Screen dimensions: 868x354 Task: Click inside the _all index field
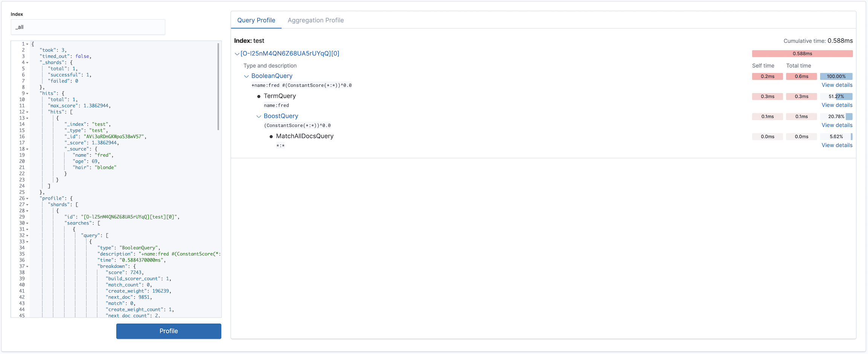(89, 27)
